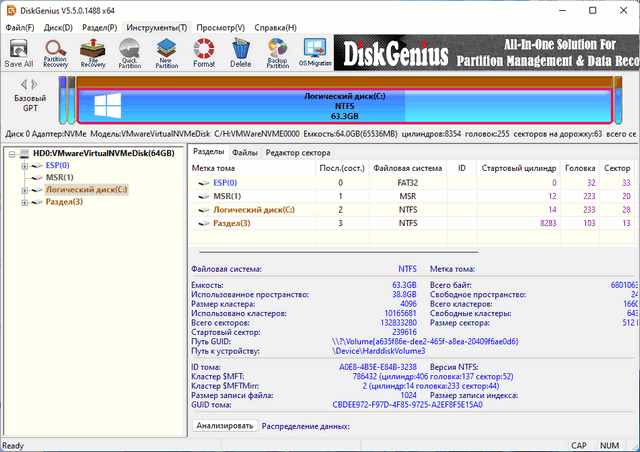Create a New Partition via toolbar
The image size is (640, 452).
166,52
